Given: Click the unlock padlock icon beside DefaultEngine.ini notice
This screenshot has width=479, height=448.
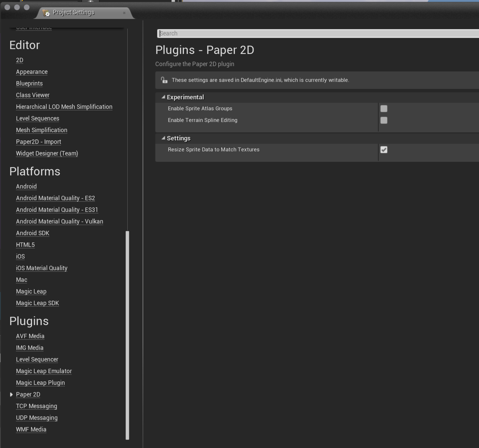Looking at the screenshot, I should [x=164, y=80].
